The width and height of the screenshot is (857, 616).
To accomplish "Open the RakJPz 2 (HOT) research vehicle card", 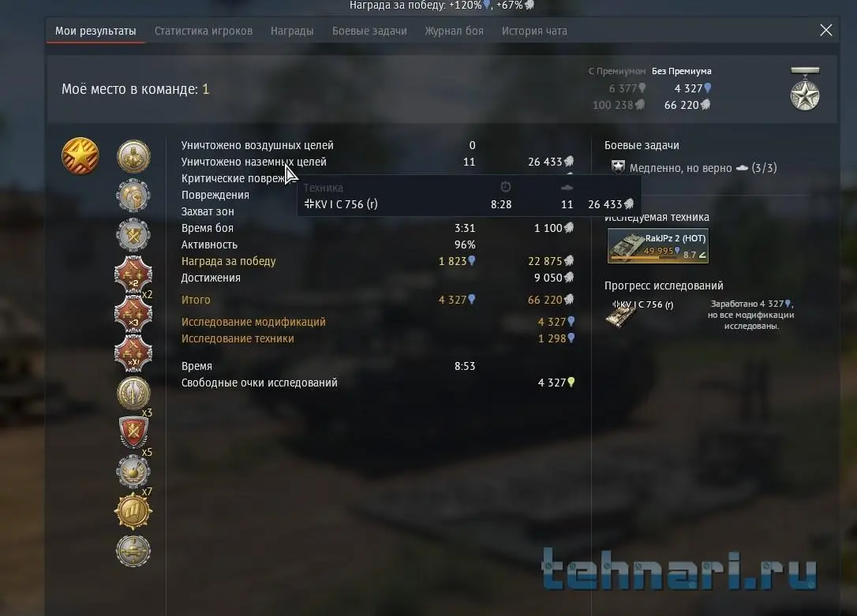I will pyautogui.click(x=658, y=246).
